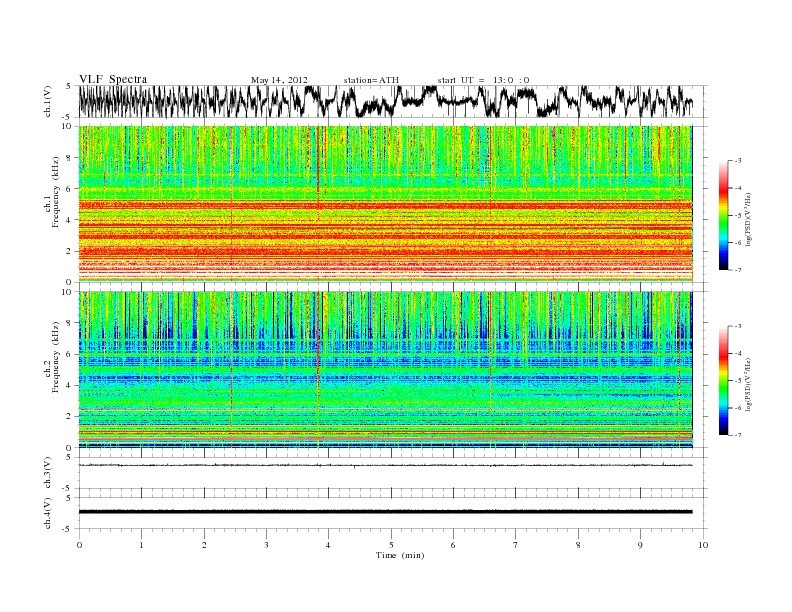Click the ch.3 voltage trace plot

tap(392, 473)
